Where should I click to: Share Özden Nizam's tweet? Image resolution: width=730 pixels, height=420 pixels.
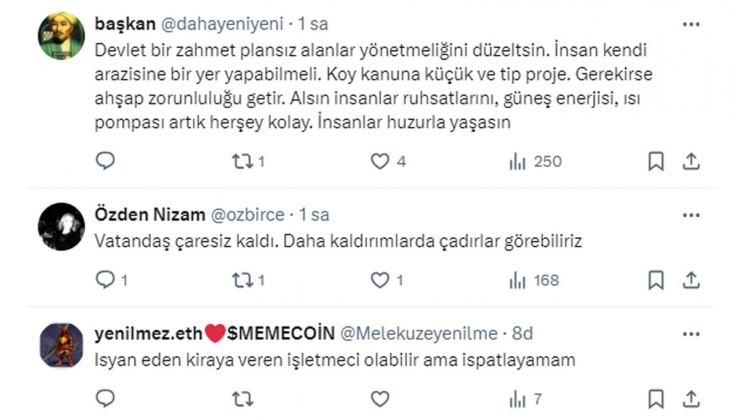coord(691,280)
